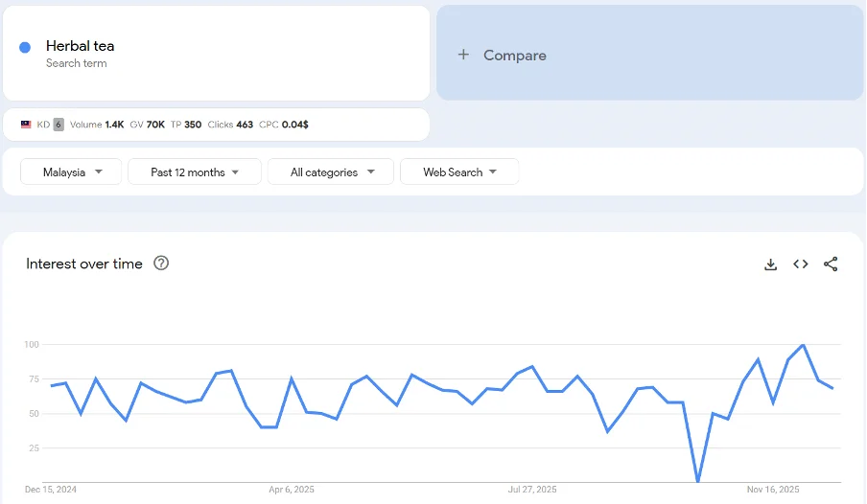Open the Malaysia region dropdown
Viewport: 867px width, 504px height.
(x=72, y=172)
